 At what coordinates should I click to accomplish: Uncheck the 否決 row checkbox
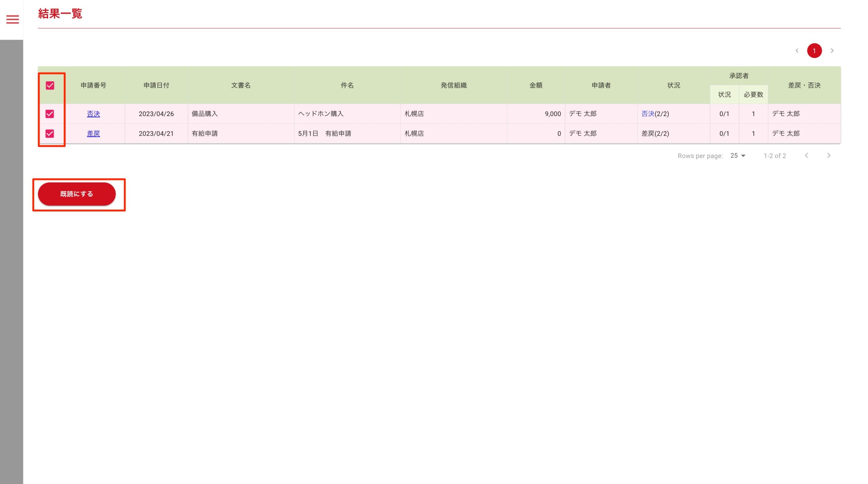point(50,114)
